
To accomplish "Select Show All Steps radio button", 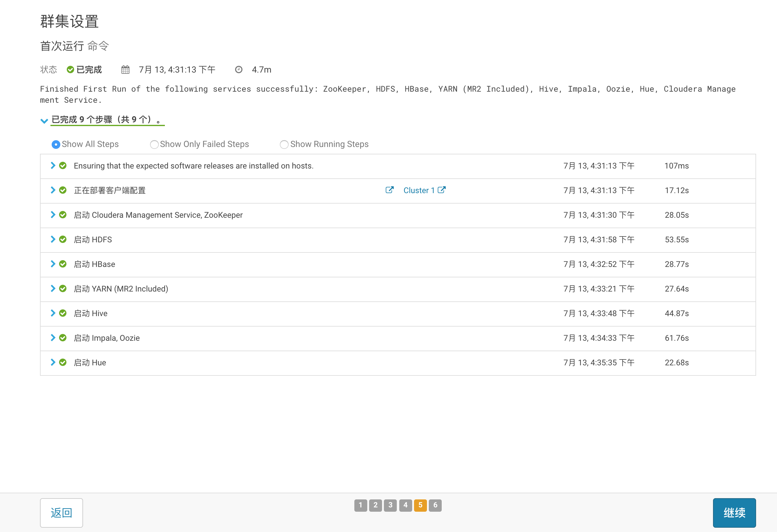I will point(56,144).
